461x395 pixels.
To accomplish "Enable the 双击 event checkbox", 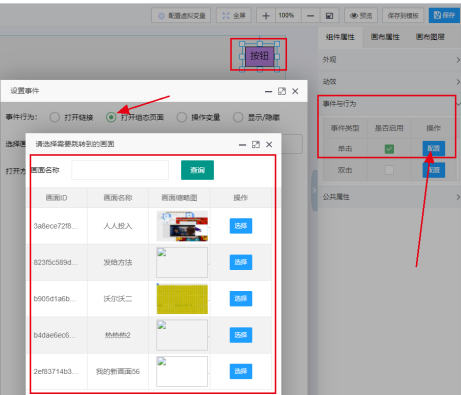I will click(389, 170).
